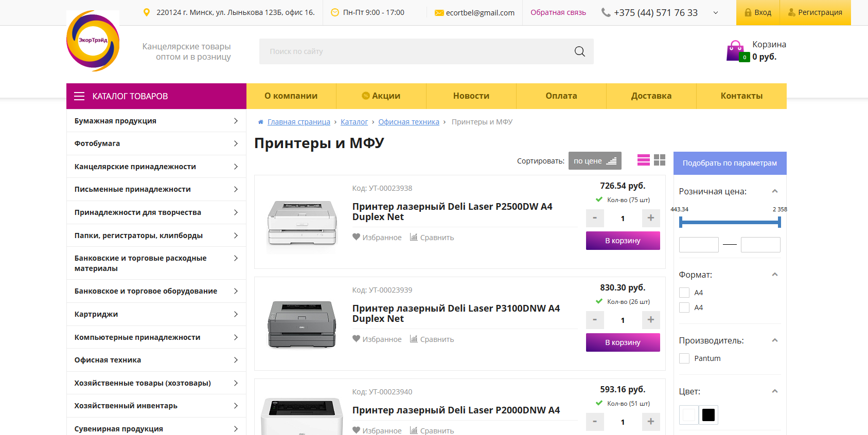The image size is (868, 435).
Task: Go to the Акции menu tab
Action: 381,96
